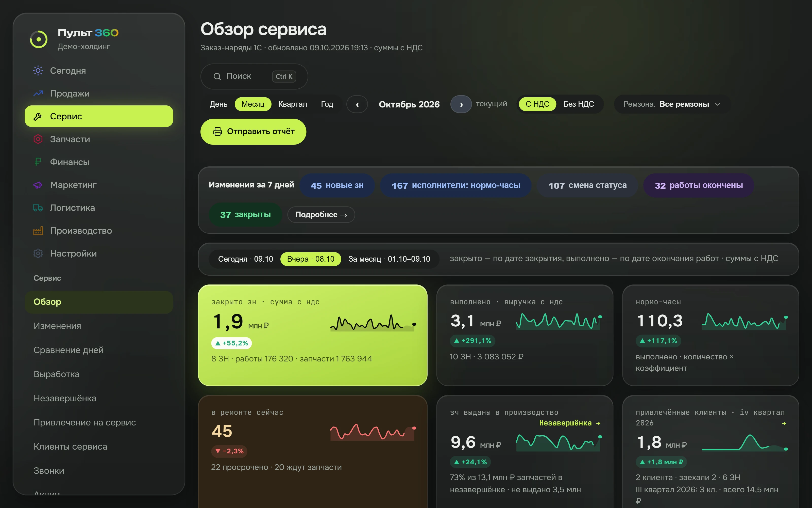This screenshot has height=508, width=812.
Task: Select the За месяц · 01.10–09.10 tab
Action: pos(389,259)
